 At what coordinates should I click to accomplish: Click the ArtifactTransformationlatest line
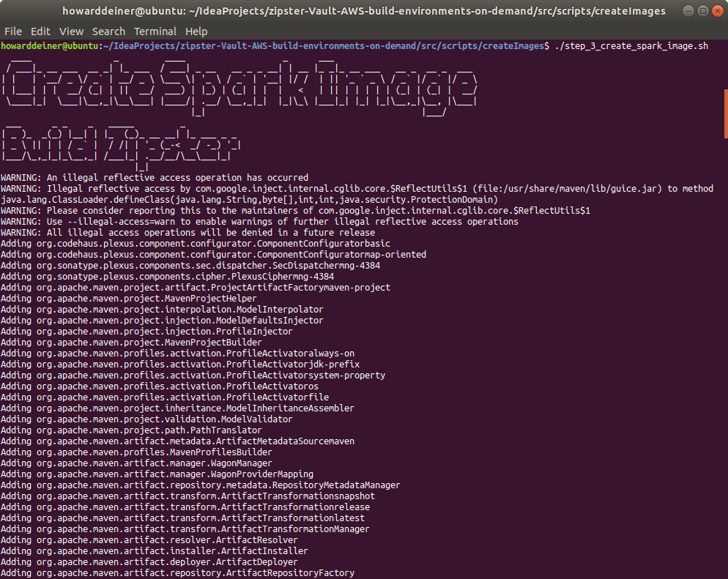click(182, 518)
